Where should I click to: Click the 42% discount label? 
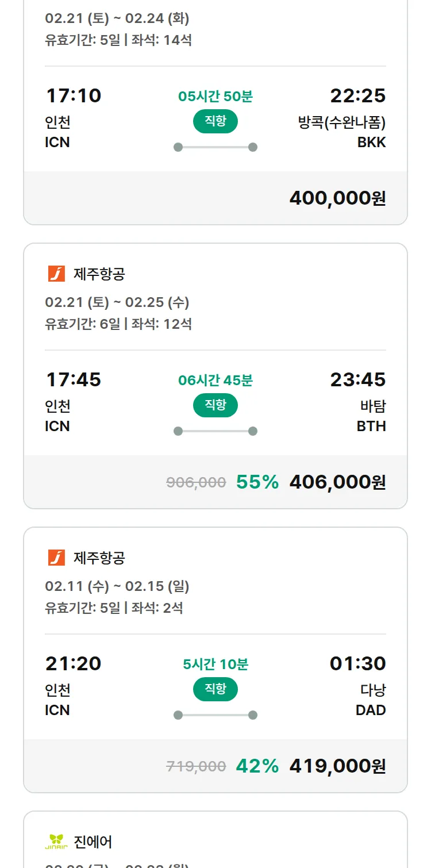click(x=257, y=766)
